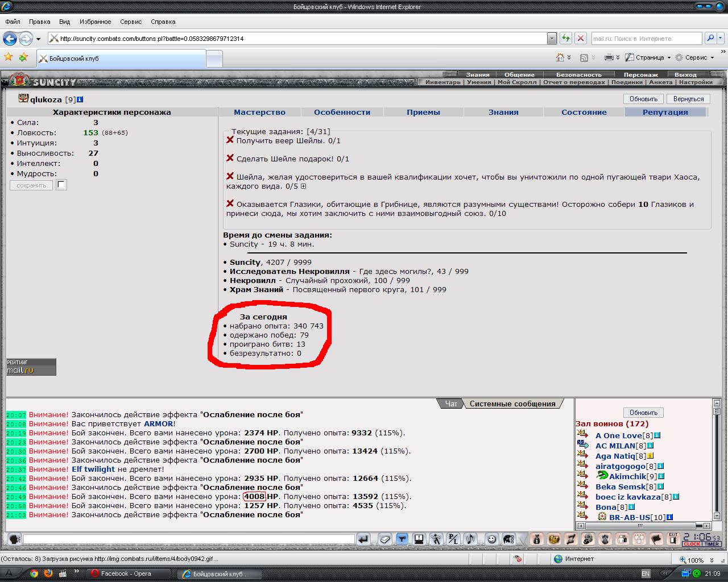Click the head icon left of chat input

[x=15, y=539]
